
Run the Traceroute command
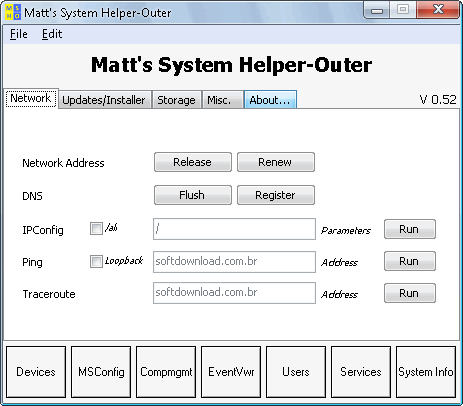click(x=410, y=293)
